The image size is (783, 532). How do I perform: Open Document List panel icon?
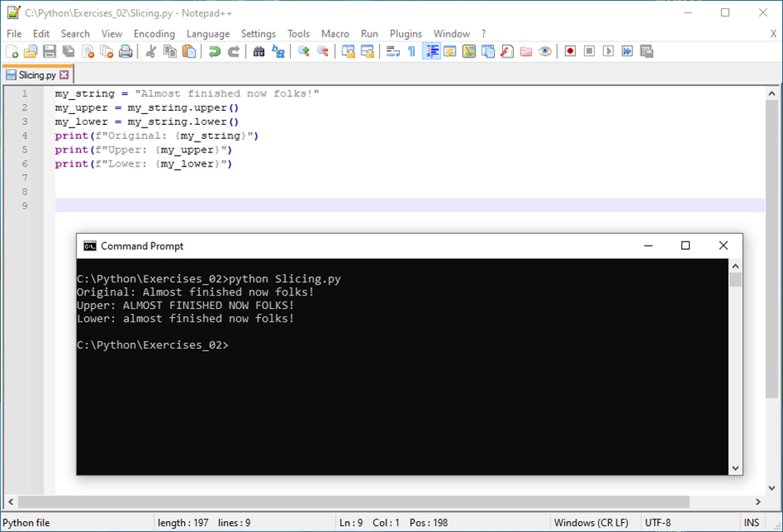(x=488, y=52)
